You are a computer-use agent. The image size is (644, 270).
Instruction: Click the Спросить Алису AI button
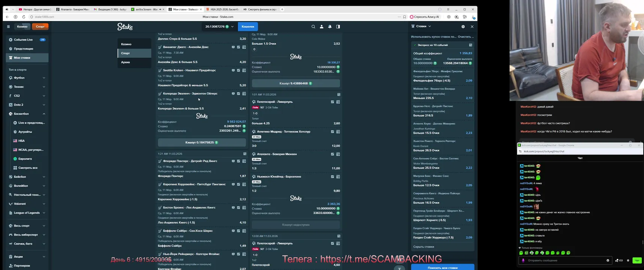[424, 17]
